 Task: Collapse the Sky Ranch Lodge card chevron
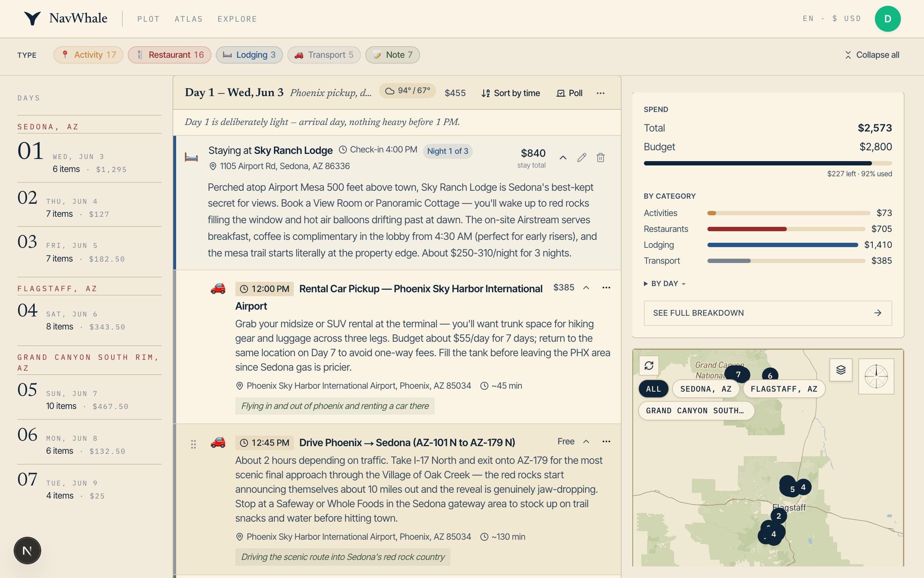point(563,158)
